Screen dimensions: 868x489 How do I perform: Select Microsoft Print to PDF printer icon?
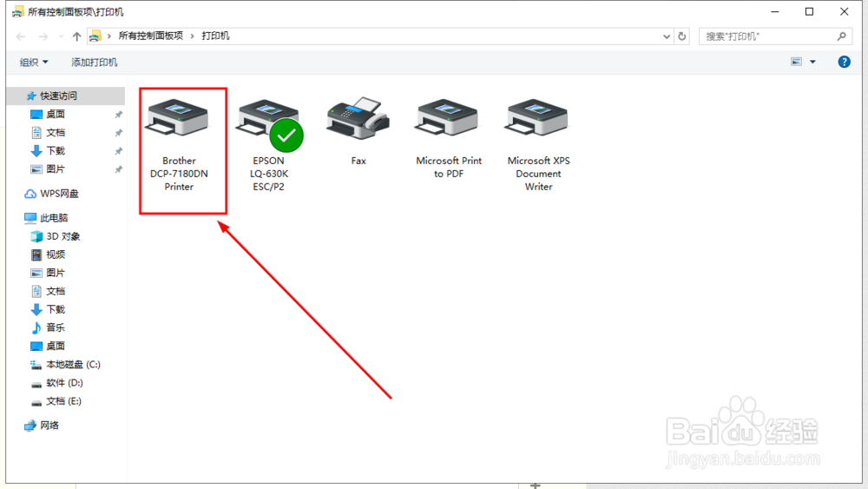(x=448, y=118)
